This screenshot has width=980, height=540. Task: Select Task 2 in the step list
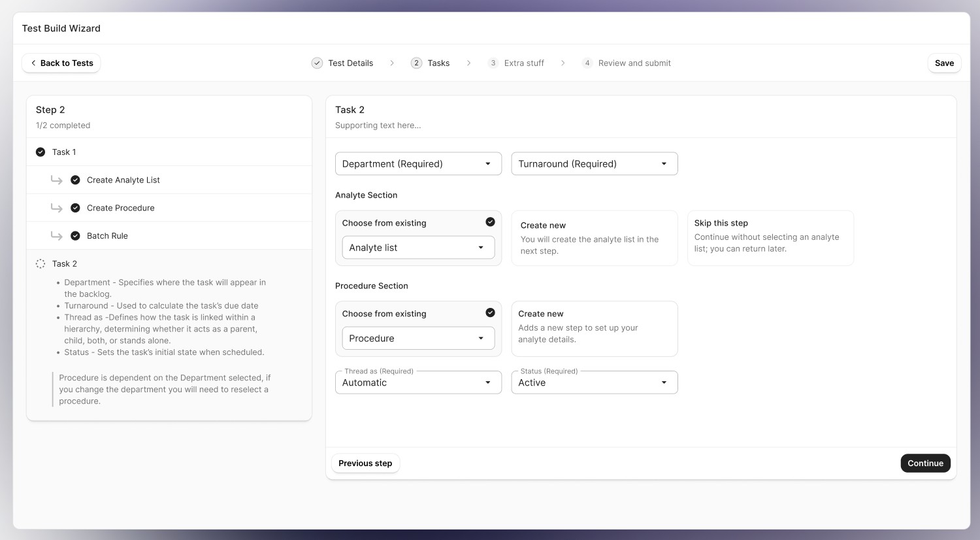pyautogui.click(x=65, y=264)
